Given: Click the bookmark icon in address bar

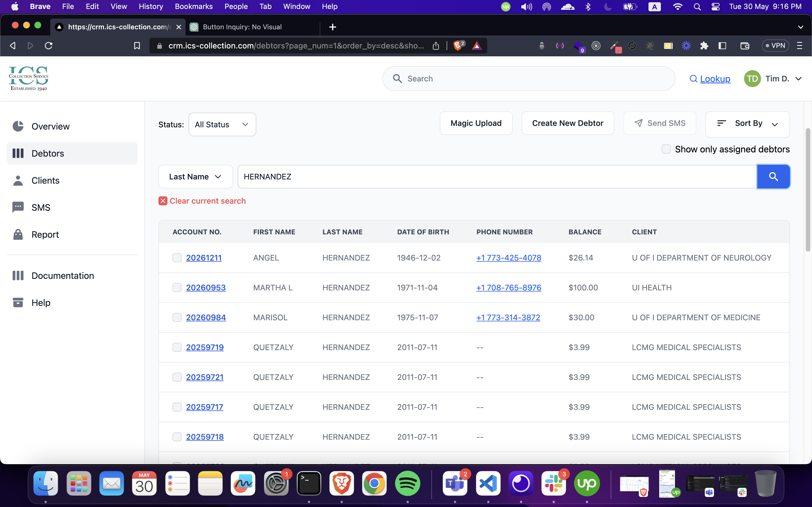Looking at the screenshot, I should [137, 46].
